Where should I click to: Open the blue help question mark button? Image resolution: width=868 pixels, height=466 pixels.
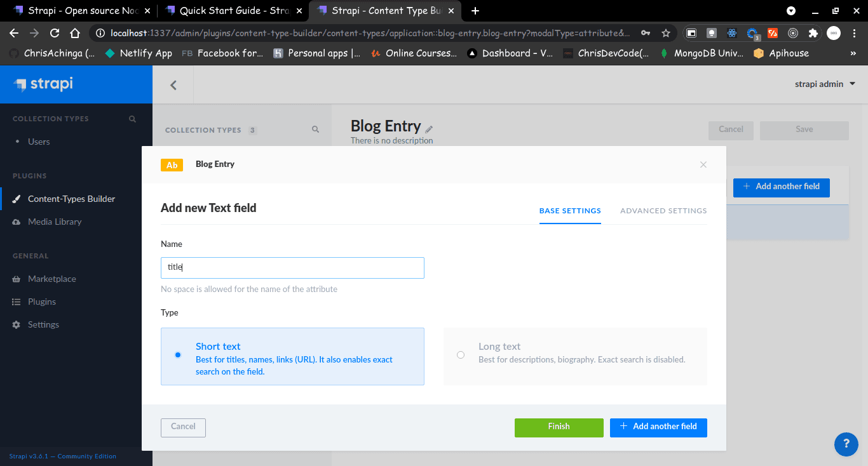(x=846, y=444)
